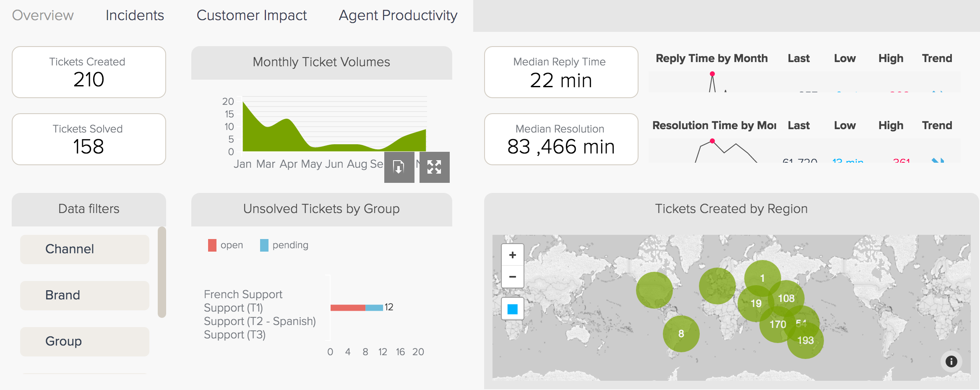Go to the Agent Productivity tab

(398, 16)
